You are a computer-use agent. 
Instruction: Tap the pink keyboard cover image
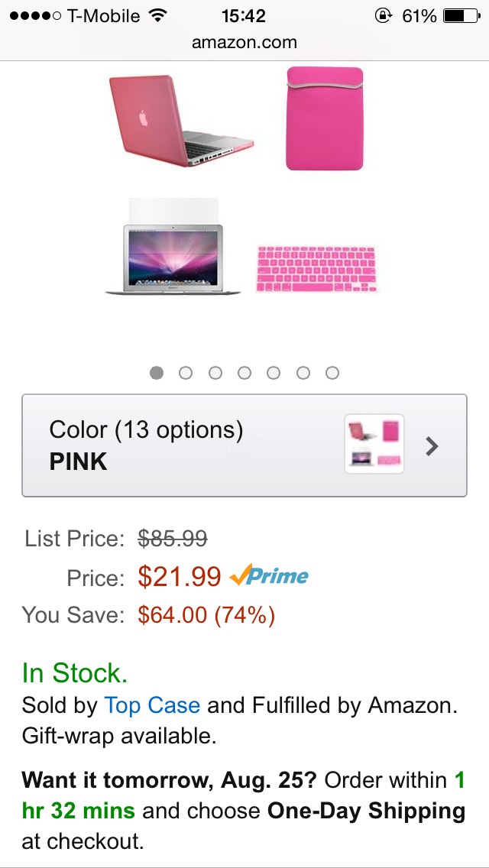pos(316,267)
